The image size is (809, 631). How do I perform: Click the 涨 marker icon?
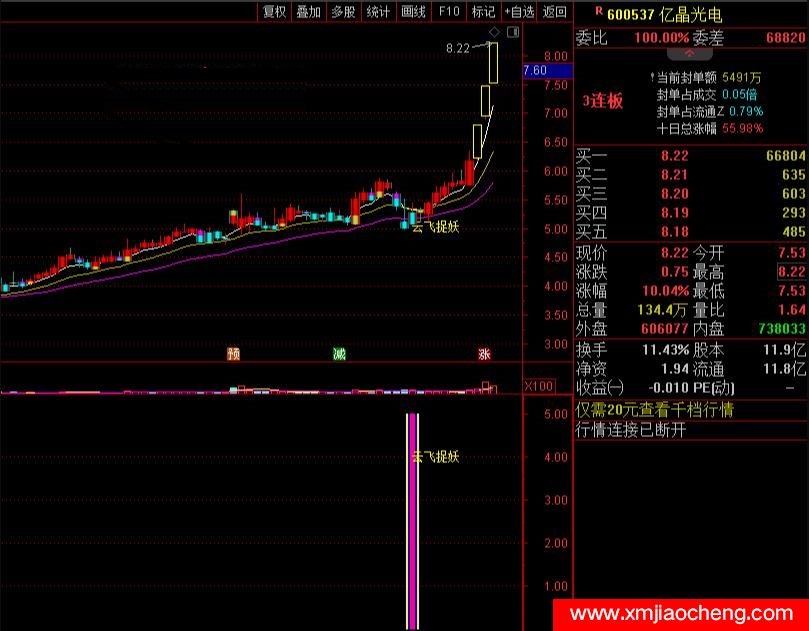(x=484, y=353)
